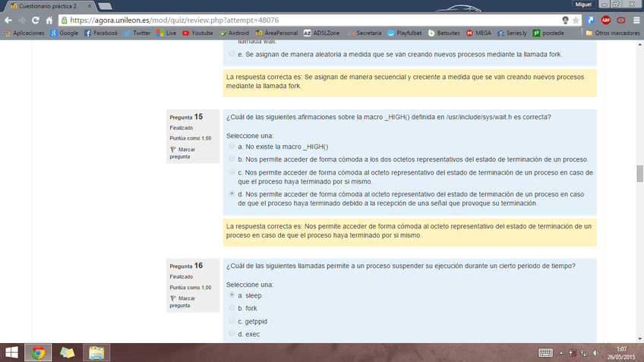The width and height of the screenshot is (644, 362).
Task: Open Chrome from the taskbar
Action: pos(38,353)
